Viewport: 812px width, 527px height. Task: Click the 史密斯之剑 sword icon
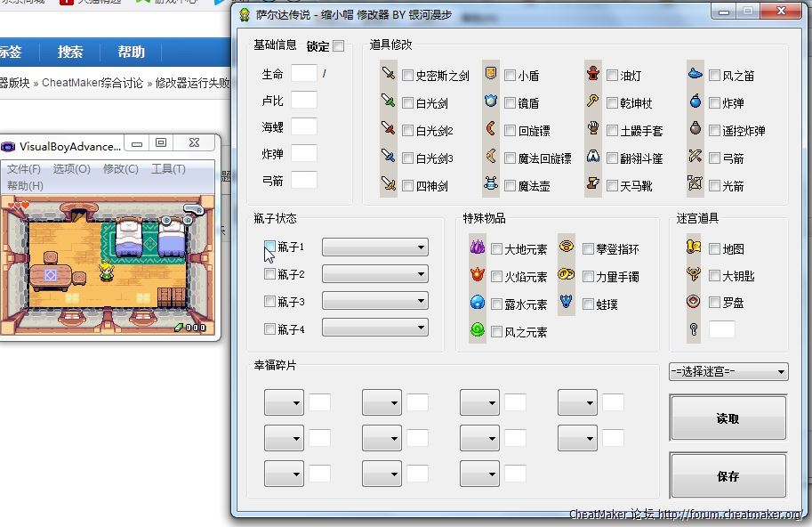pyautogui.click(x=388, y=74)
